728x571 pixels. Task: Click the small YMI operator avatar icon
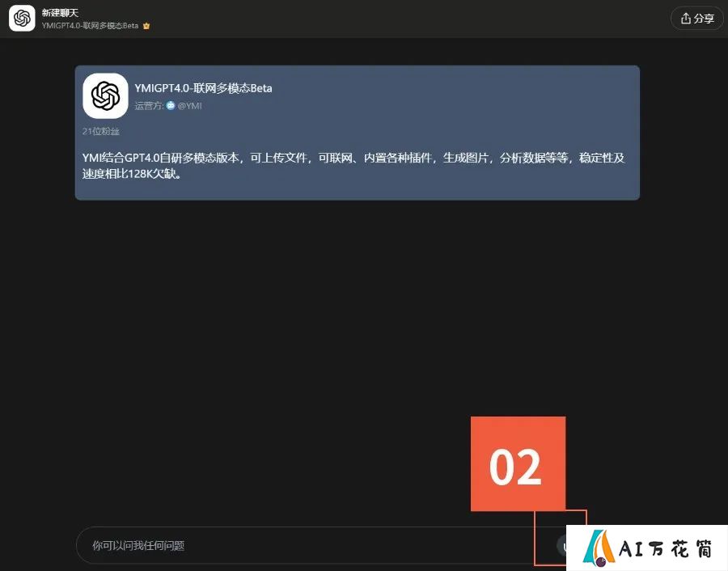click(171, 105)
